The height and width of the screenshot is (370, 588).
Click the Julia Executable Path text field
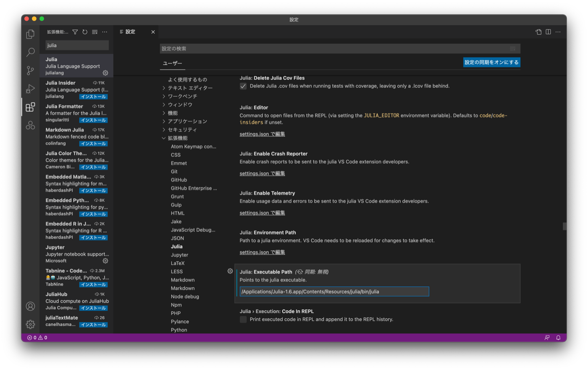(334, 292)
